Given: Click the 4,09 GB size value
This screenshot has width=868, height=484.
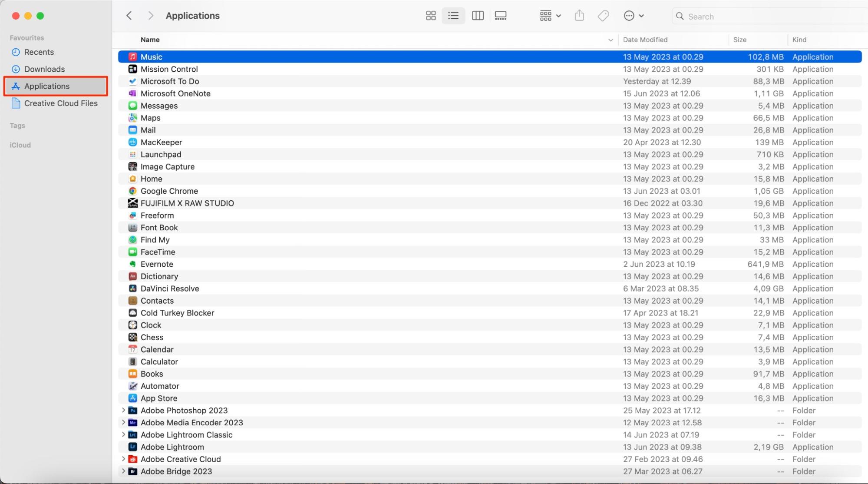Looking at the screenshot, I should pyautogui.click(x=769, y=288).
